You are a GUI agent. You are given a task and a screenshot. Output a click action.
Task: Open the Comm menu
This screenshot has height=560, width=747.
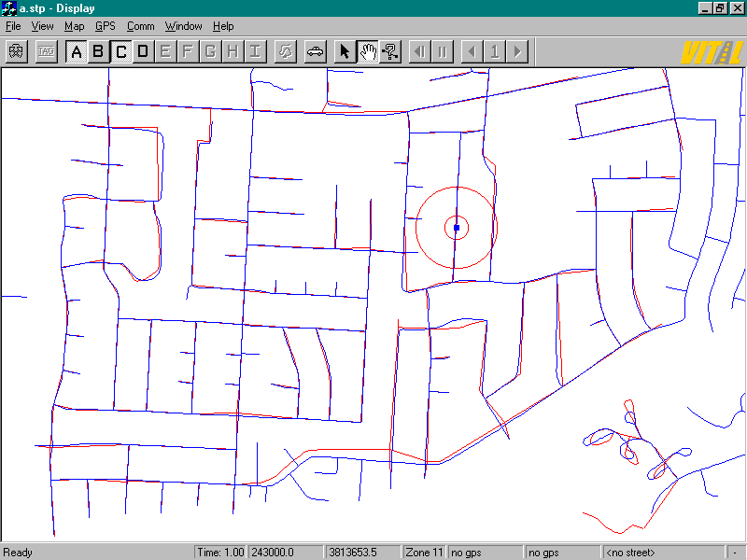pyautogui.click(x=140, y=26)
